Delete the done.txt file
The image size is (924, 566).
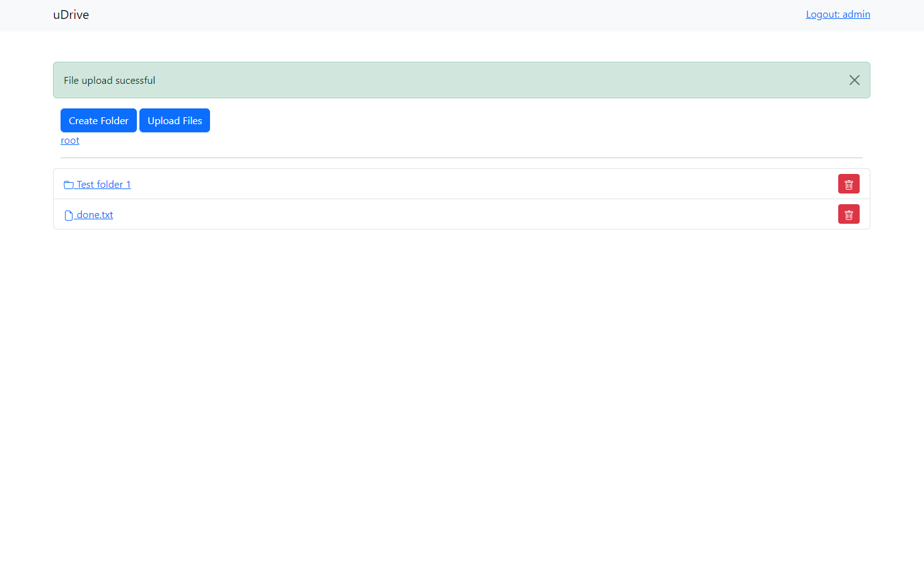point(848,214)
